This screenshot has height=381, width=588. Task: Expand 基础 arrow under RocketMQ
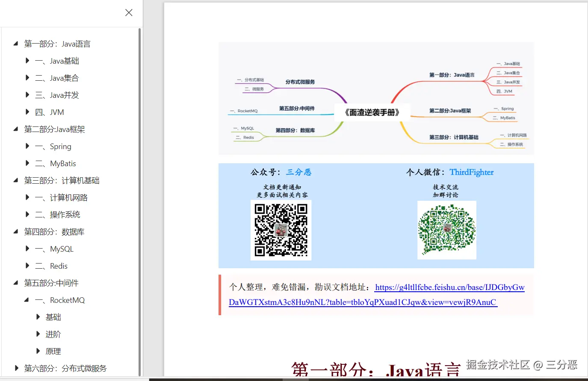click(38, 317)
